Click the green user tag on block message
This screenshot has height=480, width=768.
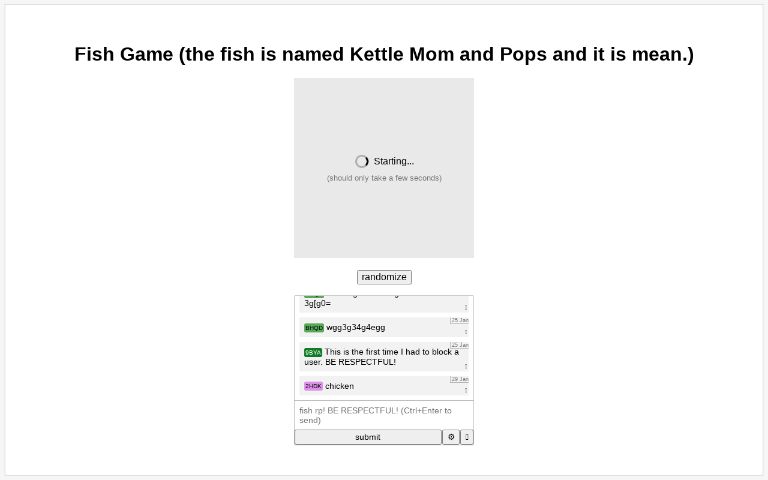click(x=313, y=352)
